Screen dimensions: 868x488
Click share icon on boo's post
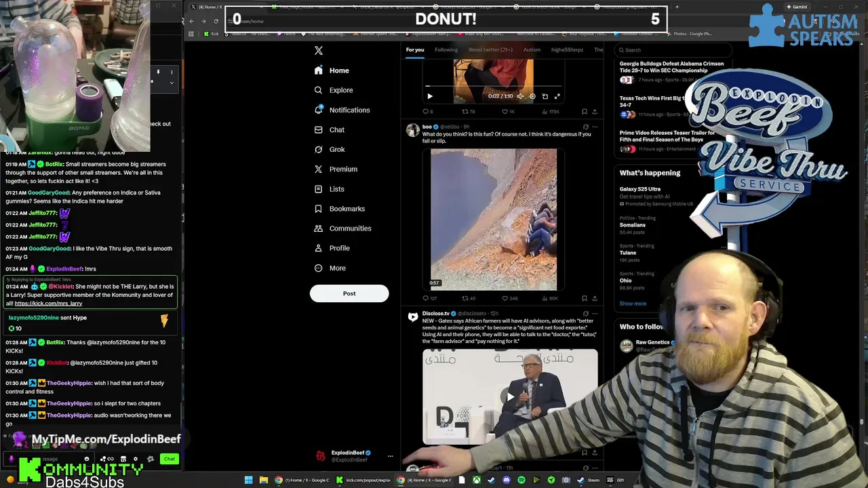click(x=595, y=298)
